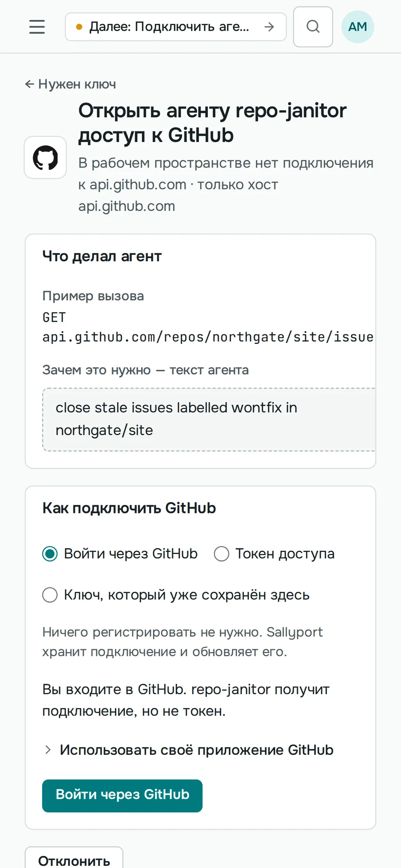Open the hamburger navigation menu
The image size is (401, 868).
click(x=37, y=27)
